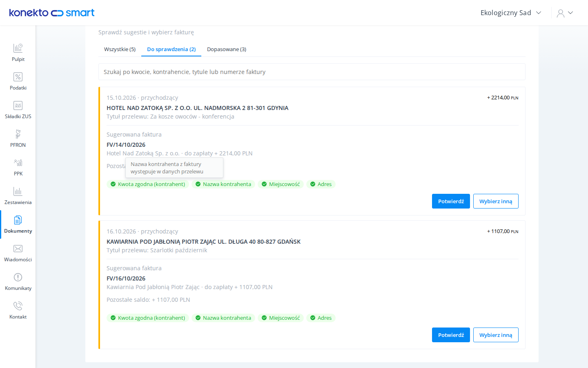
Task: Focus the invoice search field
Action: pyautogui.click(x=312, y=72)
